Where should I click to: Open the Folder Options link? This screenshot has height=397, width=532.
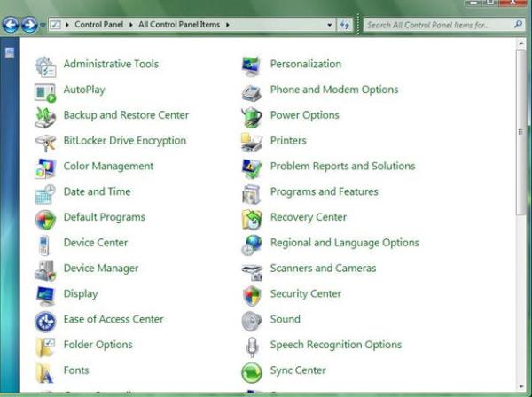[x=98, y=345]
